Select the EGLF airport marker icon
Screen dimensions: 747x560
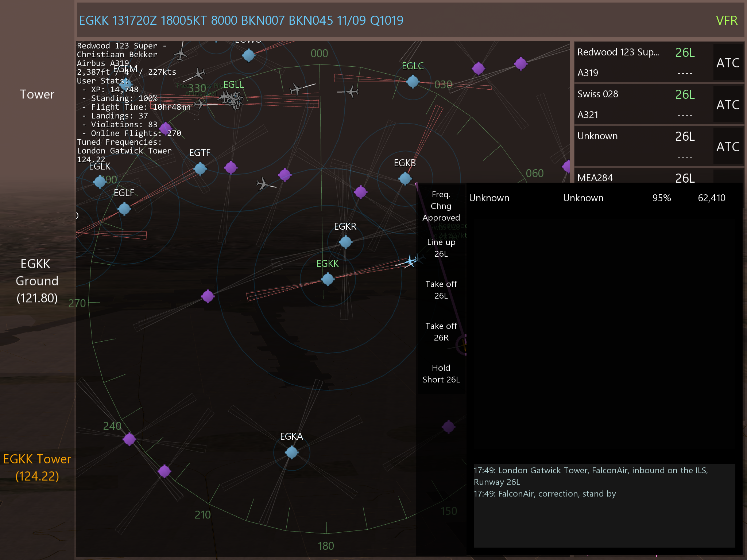[x=124, y=209]
